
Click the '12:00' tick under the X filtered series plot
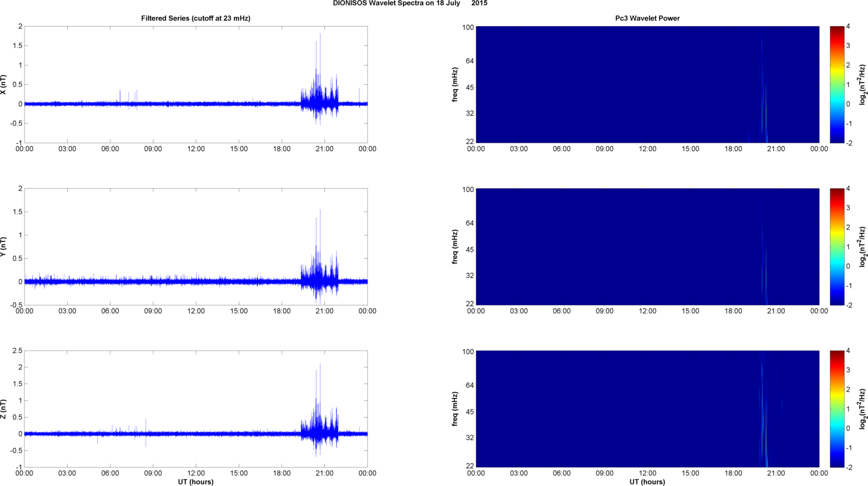point(196,149)
